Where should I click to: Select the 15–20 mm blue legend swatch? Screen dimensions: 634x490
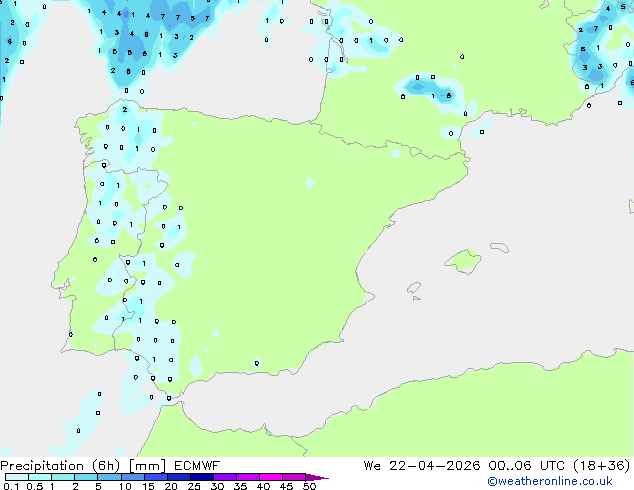click(x=156, y=477)
